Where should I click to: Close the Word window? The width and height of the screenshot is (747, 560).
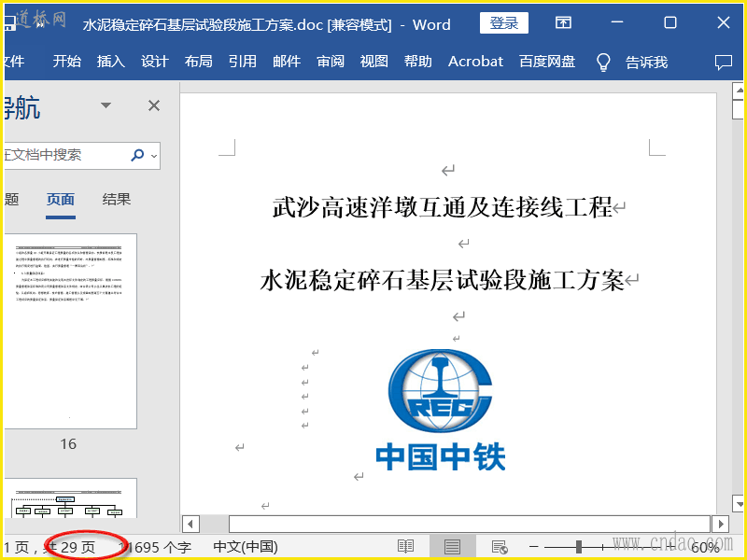pyautogui.click(x=723, y=22)
